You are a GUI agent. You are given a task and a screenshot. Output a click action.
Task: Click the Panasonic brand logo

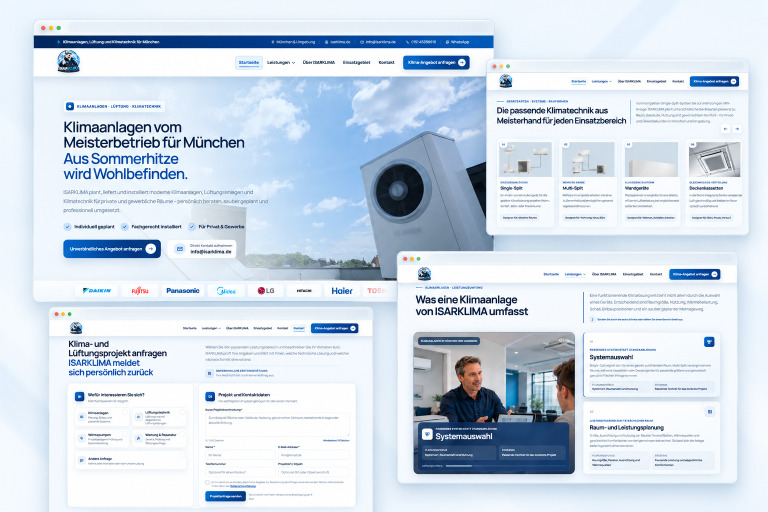tap(183, 291)
